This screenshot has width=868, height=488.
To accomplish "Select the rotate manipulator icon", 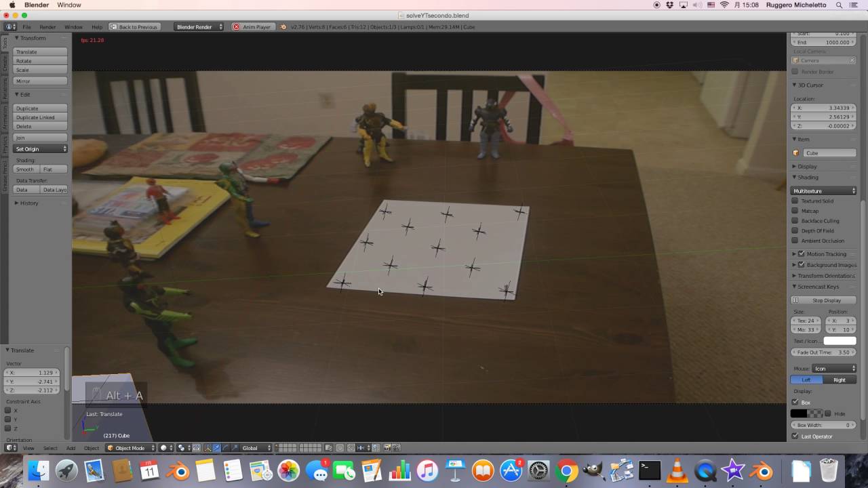I will (x=225, y=448).
